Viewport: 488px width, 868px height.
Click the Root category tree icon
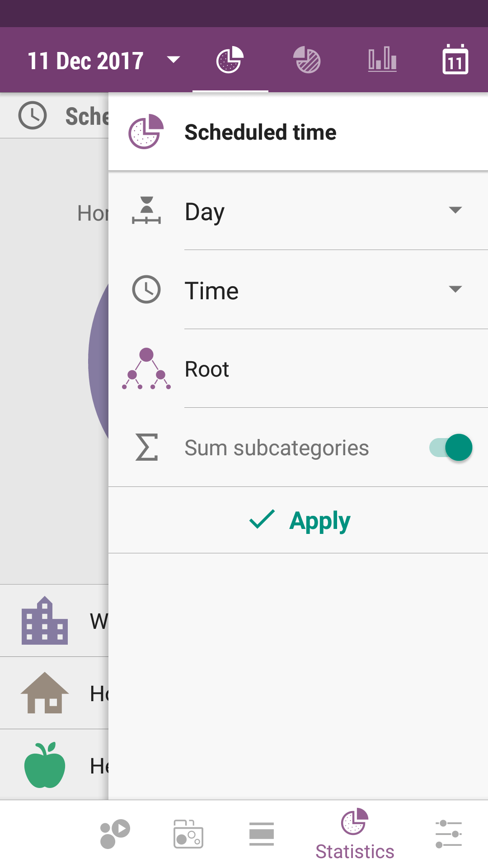tap(146, 369)
